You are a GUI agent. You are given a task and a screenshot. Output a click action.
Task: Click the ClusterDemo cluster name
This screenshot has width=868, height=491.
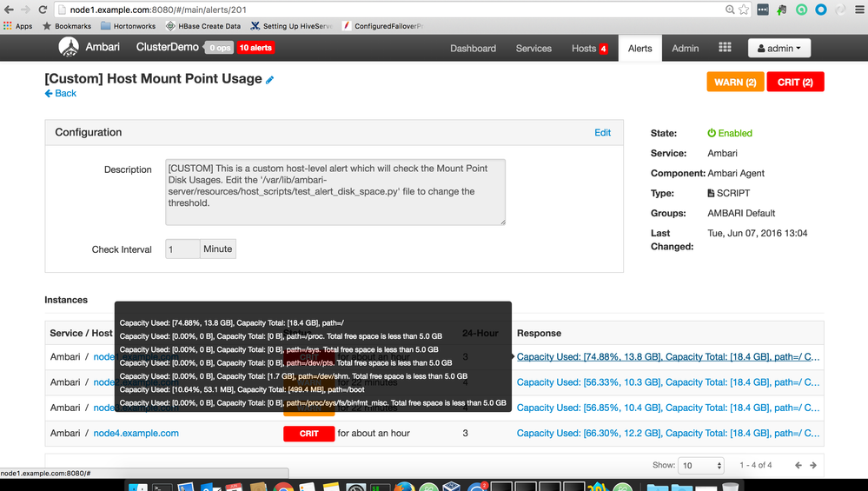(167, 47)
